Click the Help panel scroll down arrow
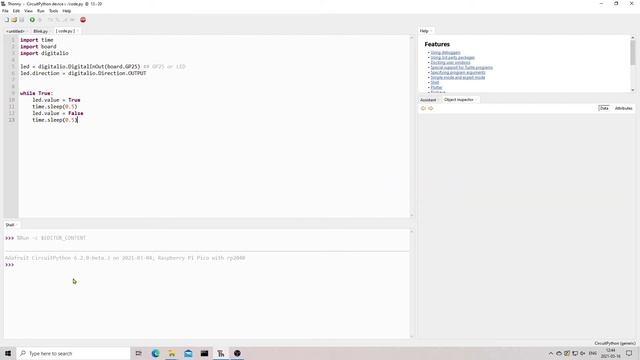 [633, 90]
